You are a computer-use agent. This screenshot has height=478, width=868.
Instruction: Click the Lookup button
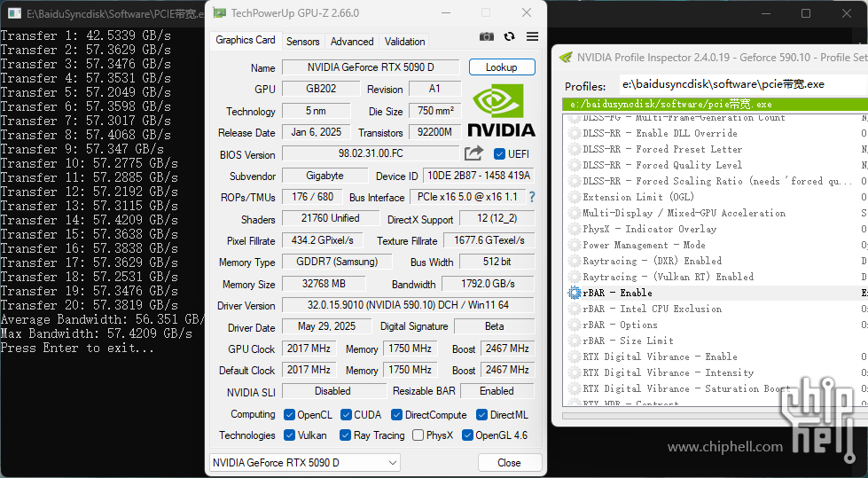pyautogui.click(x=502, y=67)
